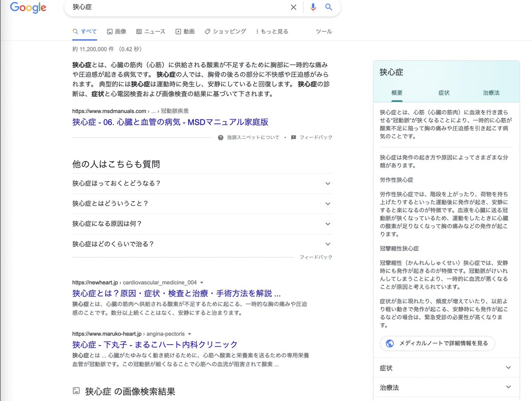The width and height of the screenshot is (532, 401).
Task: Expand the 症状 section in the side panel
Action: tap(508, 367)
